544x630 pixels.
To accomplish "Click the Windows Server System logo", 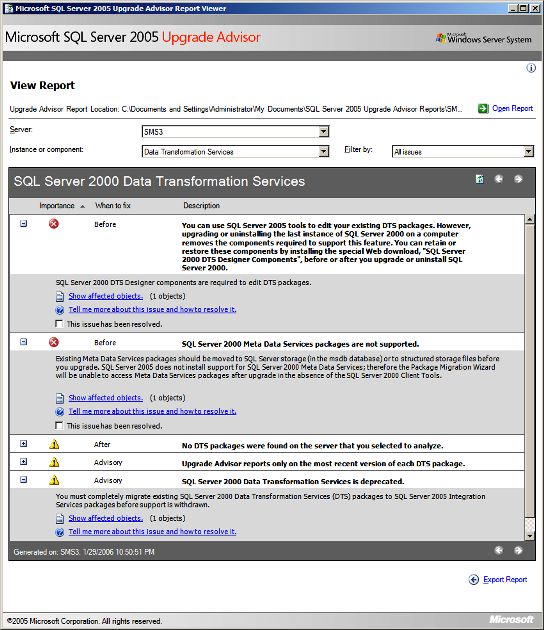I will [484, 38].
